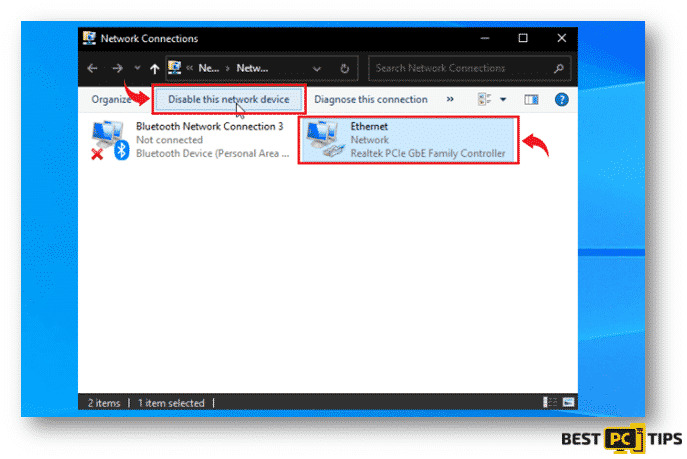Select the 'Ne...' breadcrumb segment
Screen dimensions: 687x459
click(x=209, y=68)
